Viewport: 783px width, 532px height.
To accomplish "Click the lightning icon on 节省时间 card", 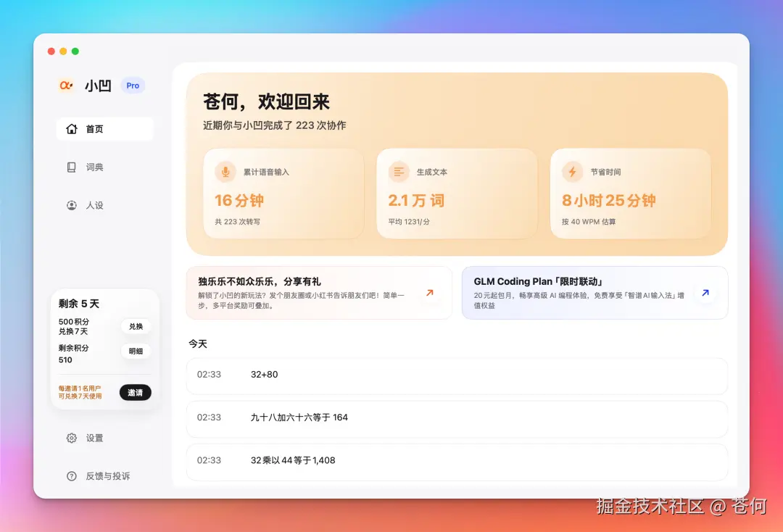I will pyautogui.click(x=572, y=172).
